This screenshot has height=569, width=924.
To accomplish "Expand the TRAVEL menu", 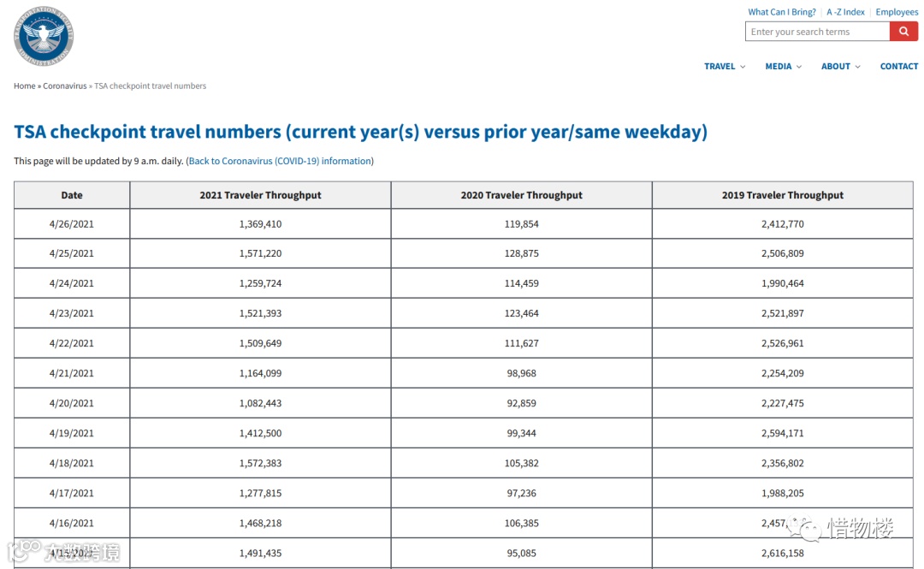I will [x=725, y=66].
